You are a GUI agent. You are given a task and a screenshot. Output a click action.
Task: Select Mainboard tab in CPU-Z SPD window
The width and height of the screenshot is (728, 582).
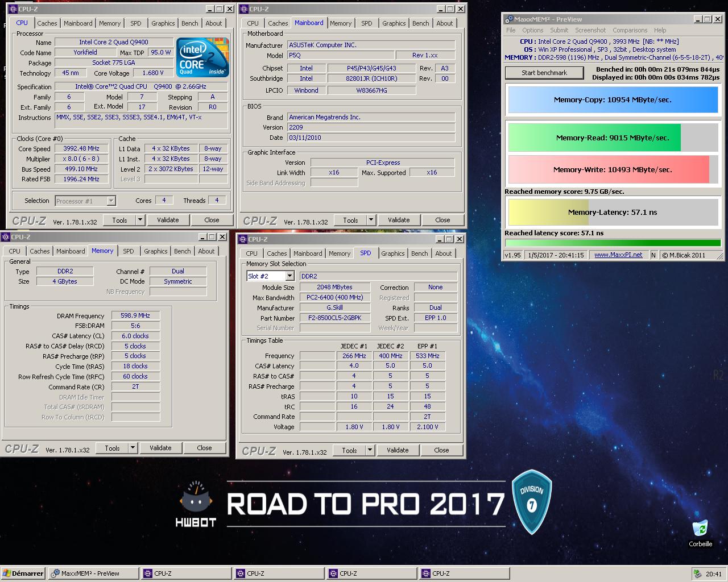(308, 253)
